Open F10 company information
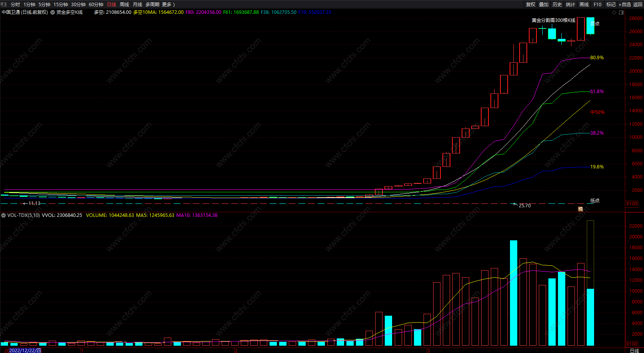 click(x=598, y=5)
